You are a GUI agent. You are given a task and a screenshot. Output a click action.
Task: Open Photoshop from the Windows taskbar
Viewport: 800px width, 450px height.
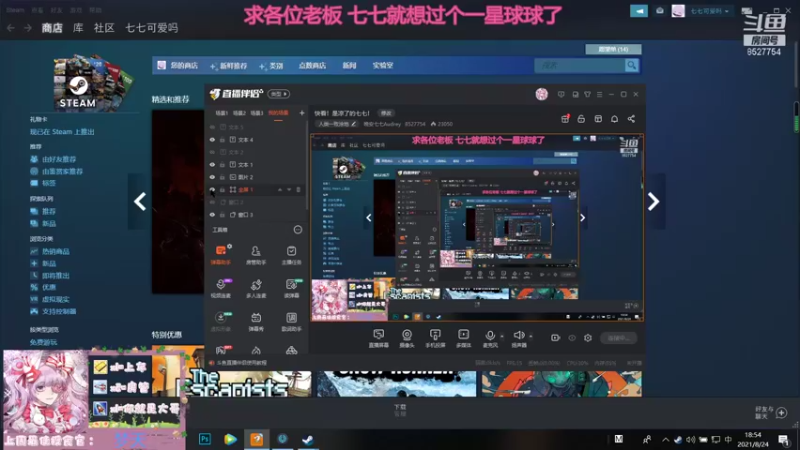[x=205, y=439]
